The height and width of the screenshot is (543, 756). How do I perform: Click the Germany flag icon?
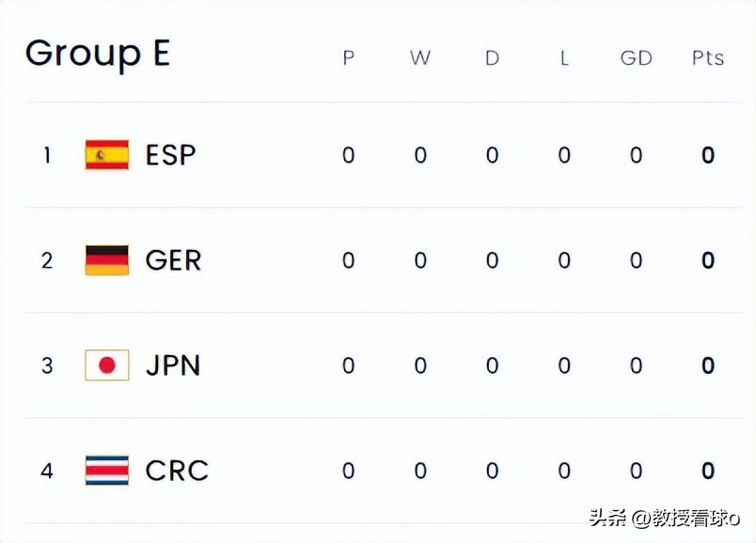coord(107,260)
